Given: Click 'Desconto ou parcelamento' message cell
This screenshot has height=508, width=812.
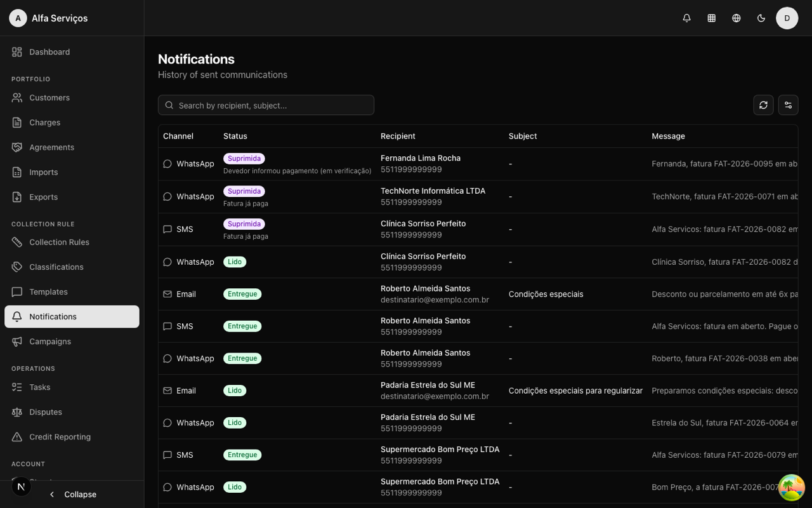Looking at the screenshot, I should (724, 294).
